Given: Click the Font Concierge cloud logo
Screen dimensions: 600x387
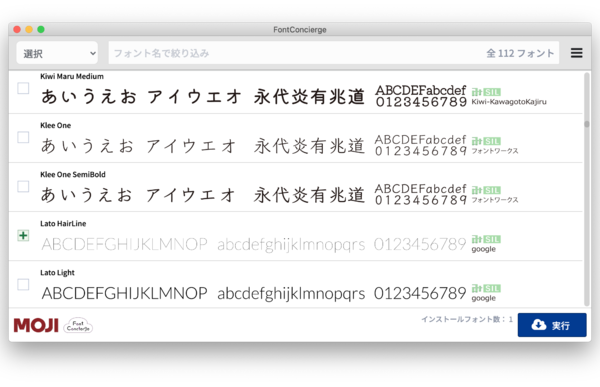Looking at the screenshot, I should [78, 325].
